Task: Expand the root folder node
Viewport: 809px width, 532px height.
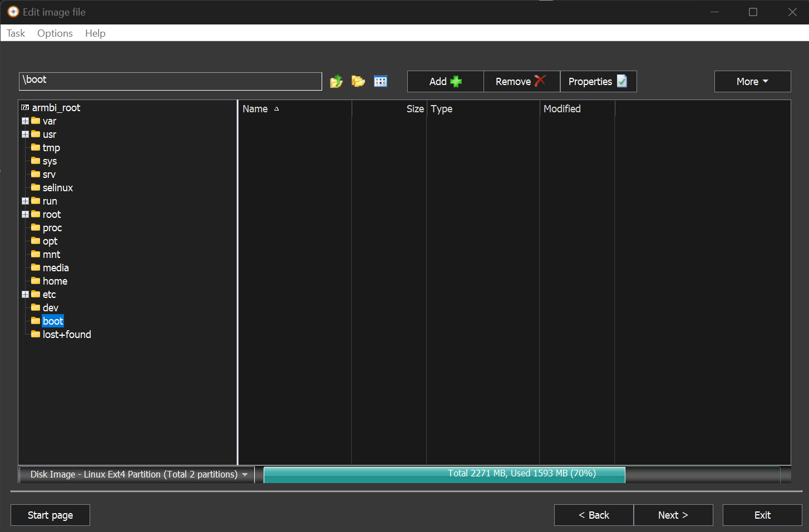Action: [x=25, y=214]
